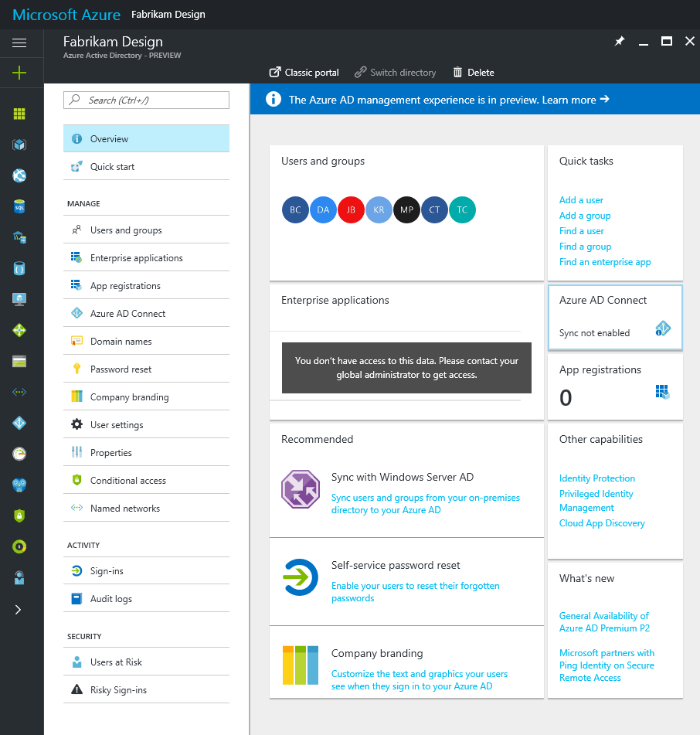Image resolution: width=700 pixels, height=735 pixels.
Task: Click the teal TC user avatar
Action: (x=463, y=209)
